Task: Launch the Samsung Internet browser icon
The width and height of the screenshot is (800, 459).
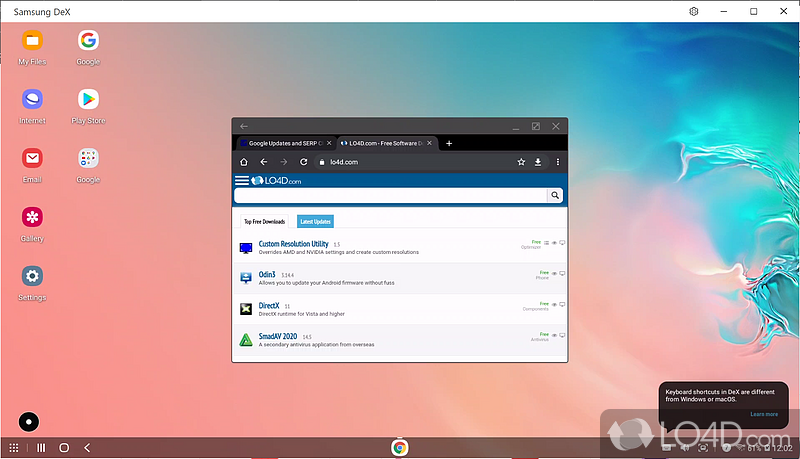Action: pos(32,99)
